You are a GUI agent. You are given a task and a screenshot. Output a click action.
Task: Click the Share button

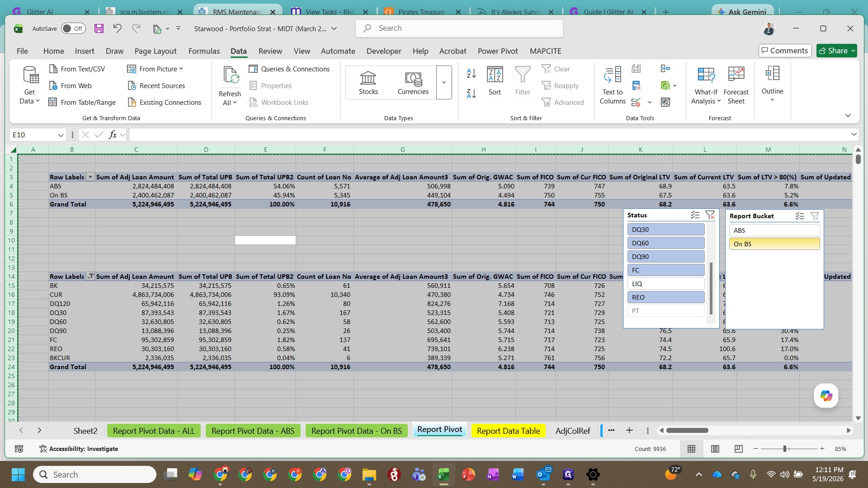coord(836,51)
